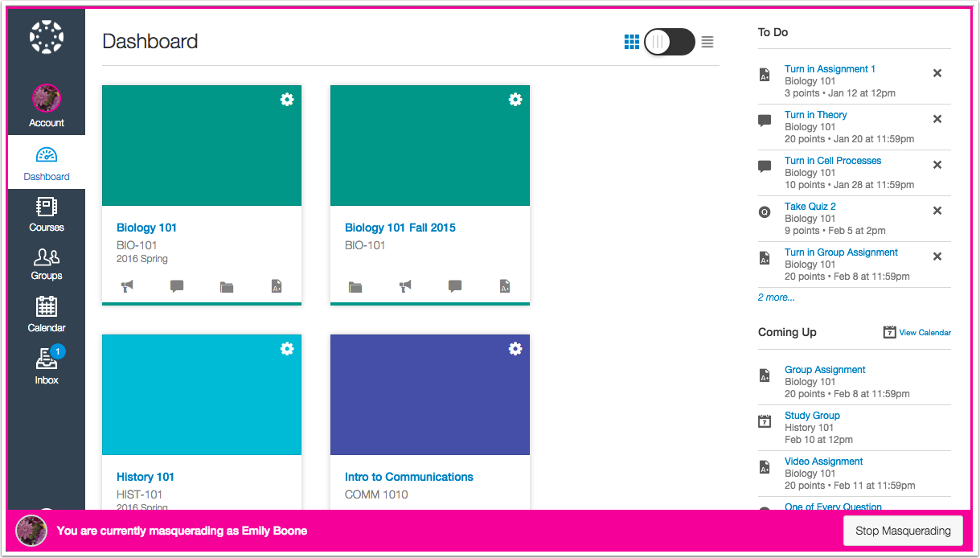Select the card grid view icon

[632, 42]
